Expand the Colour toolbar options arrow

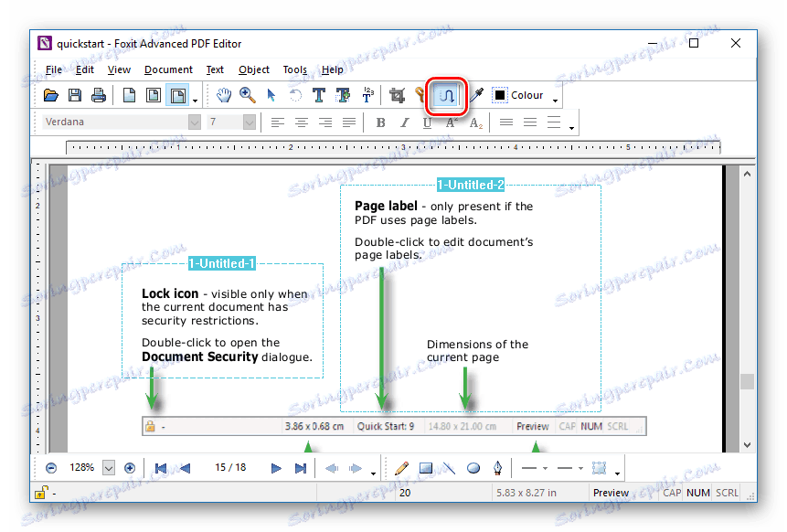[x=555, y=101]
